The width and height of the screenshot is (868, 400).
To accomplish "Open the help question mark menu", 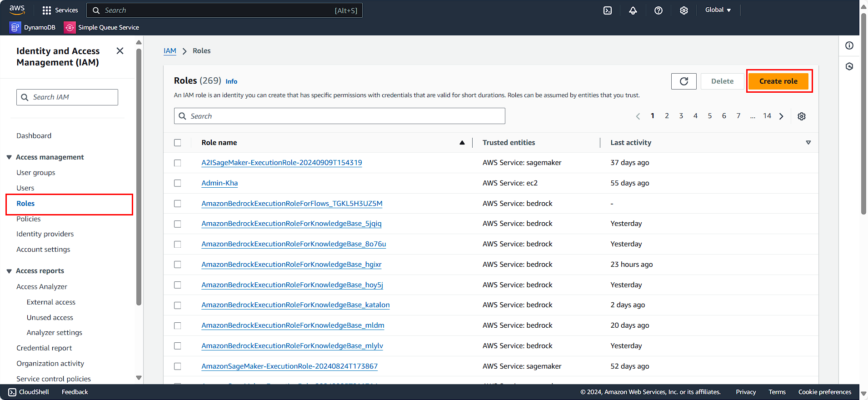I will click(658, 10).
